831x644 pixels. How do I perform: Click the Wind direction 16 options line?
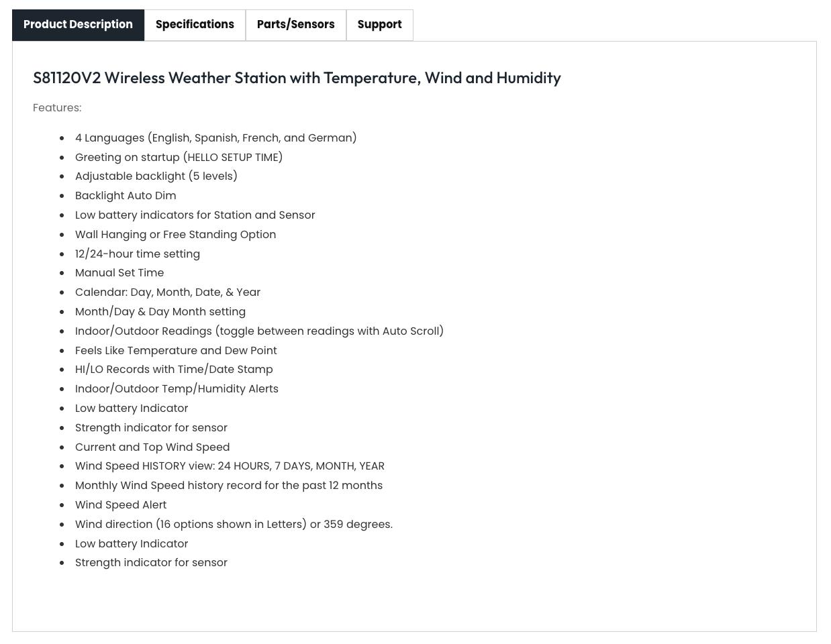(x=234, y=525)
